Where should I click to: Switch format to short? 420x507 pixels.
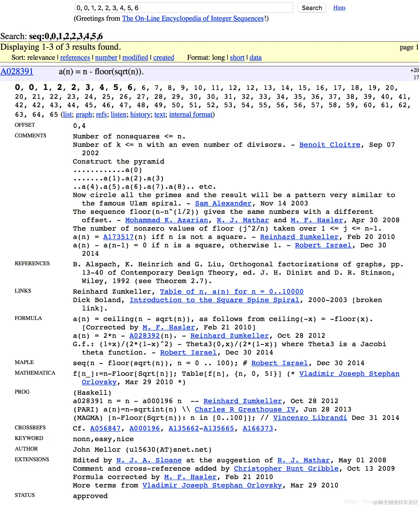(x=237, y=58)
